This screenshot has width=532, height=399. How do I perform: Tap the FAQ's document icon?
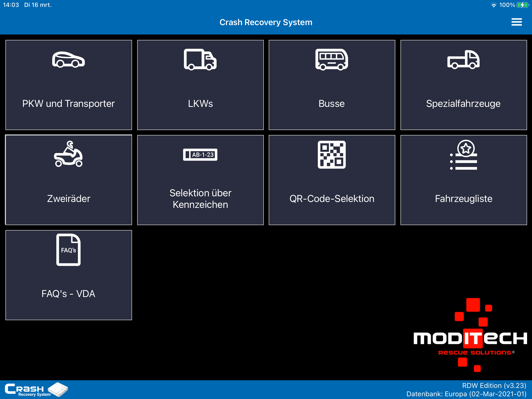coord(68,250)
